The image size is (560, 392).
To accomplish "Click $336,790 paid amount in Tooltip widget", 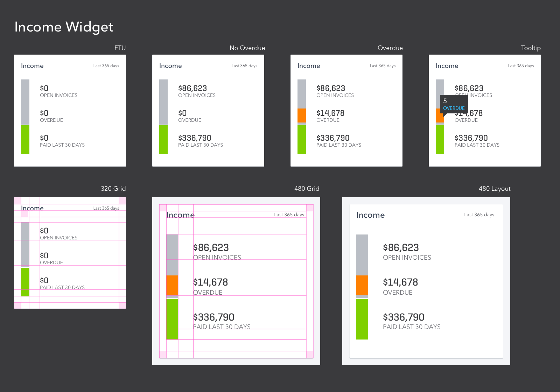I will point(471,138).
